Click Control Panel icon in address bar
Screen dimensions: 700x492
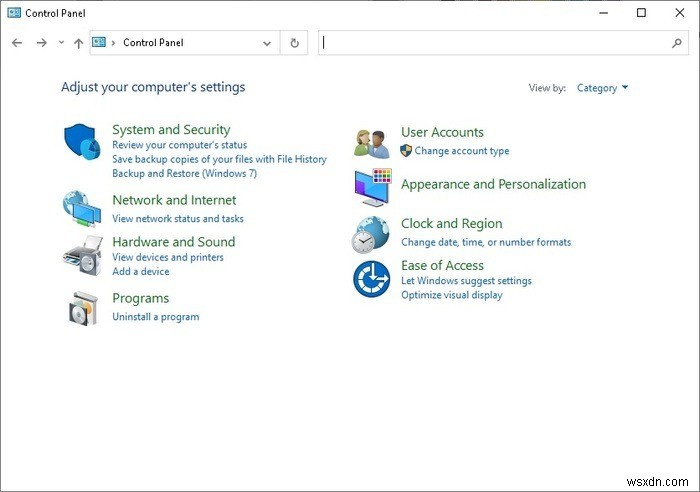[99, 42]
